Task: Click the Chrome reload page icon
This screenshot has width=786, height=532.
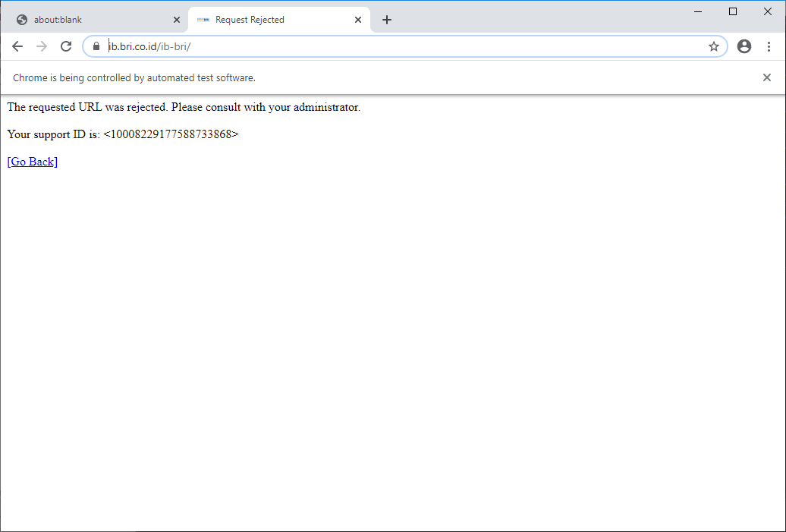Action: 66,46
